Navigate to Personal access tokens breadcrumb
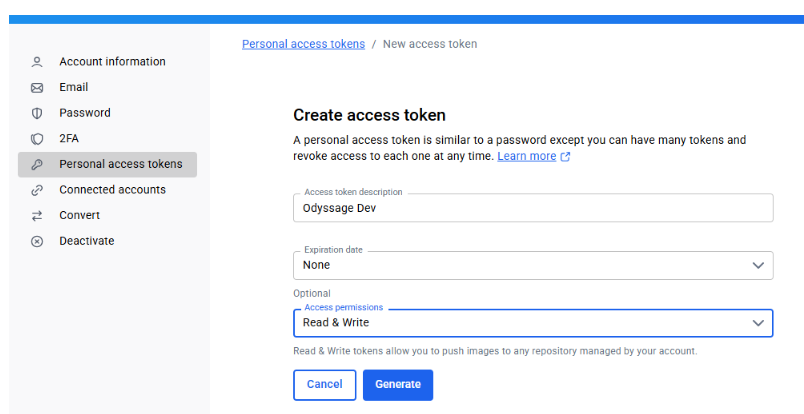Viewport: 804px width, 414px height. [x=303, y=44]
